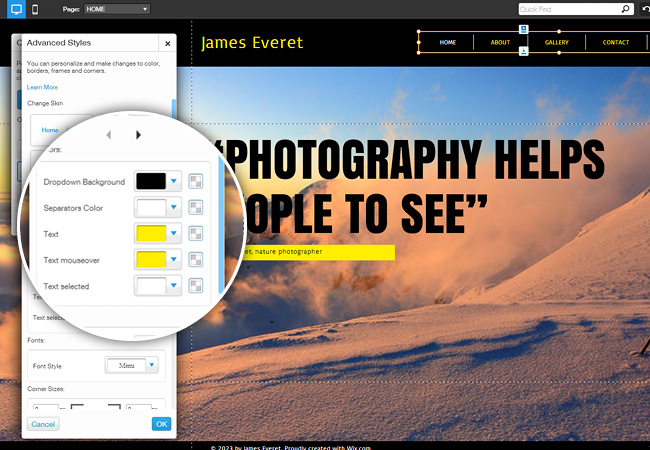Click the Quick Find magnifier icon
650x450 pixels.
626,9
